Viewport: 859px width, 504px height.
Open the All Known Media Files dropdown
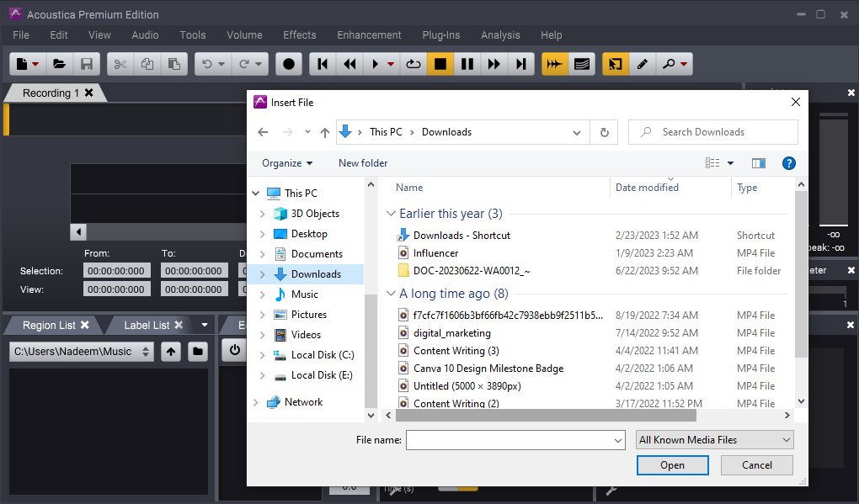pos(714,440)
